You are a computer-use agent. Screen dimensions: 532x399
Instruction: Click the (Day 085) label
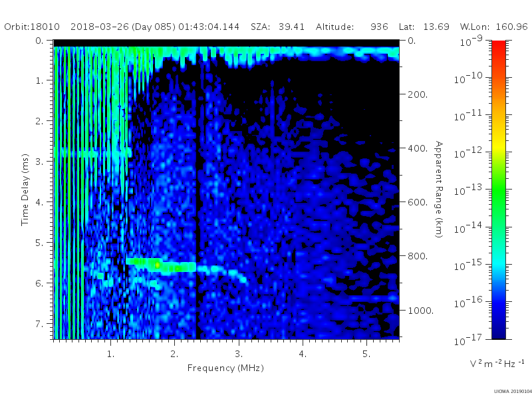pos(154,27)
